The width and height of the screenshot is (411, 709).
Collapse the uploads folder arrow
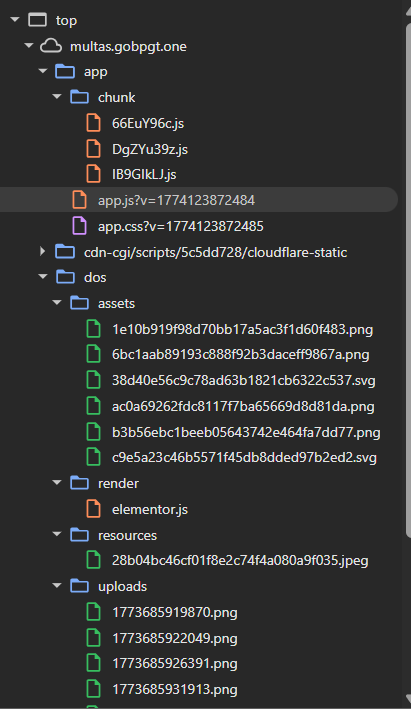tap(57, 586)
